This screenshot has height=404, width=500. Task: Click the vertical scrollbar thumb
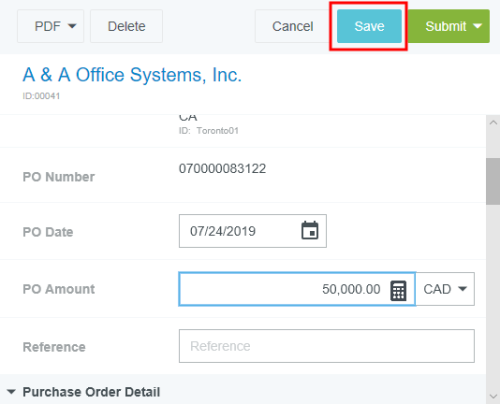tap(493, 181)
